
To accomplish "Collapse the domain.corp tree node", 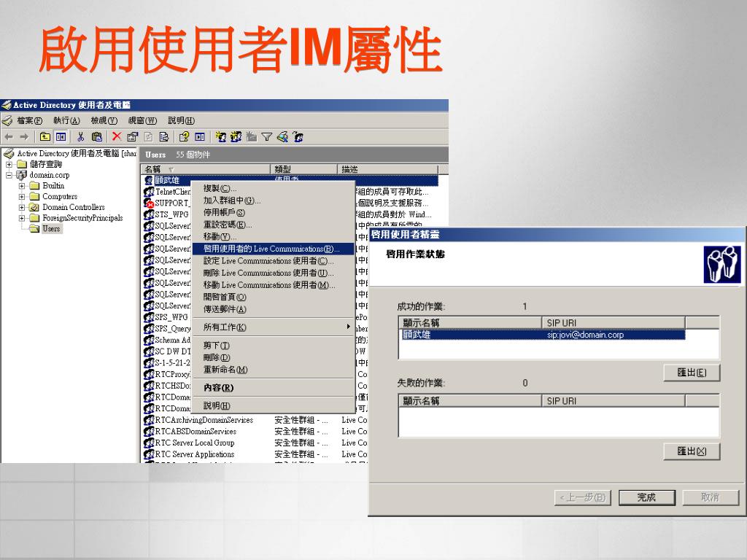I will coord(9,175).
